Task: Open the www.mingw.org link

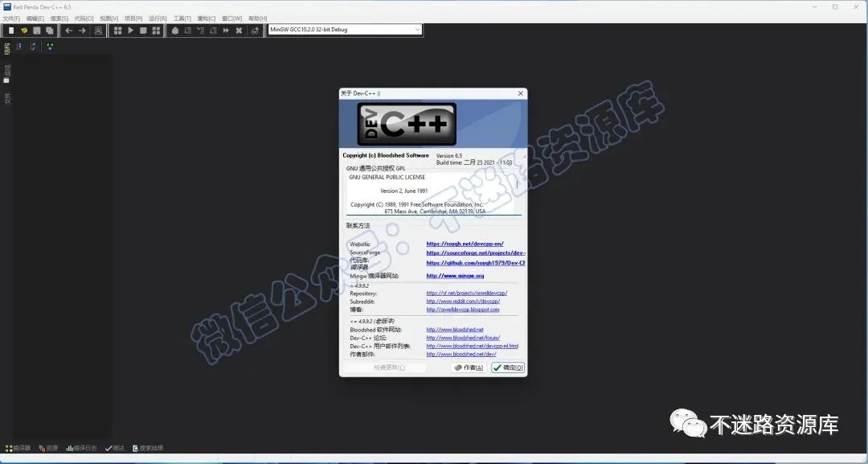Action: coord(455,276)
